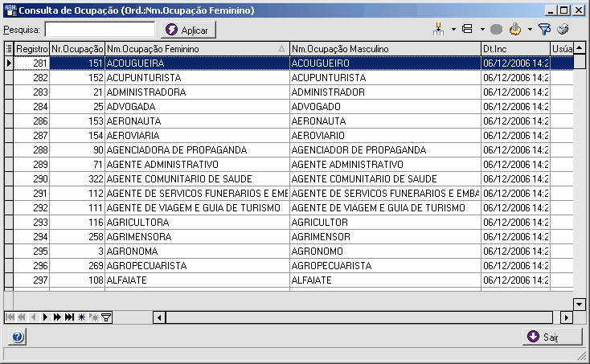Click the yellow stamp tool icon

515,30
